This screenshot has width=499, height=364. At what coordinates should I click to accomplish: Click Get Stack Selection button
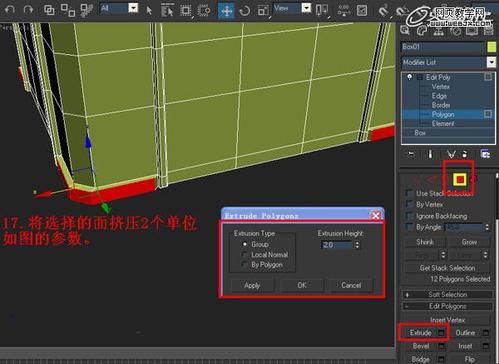click(x=447, y=268)
